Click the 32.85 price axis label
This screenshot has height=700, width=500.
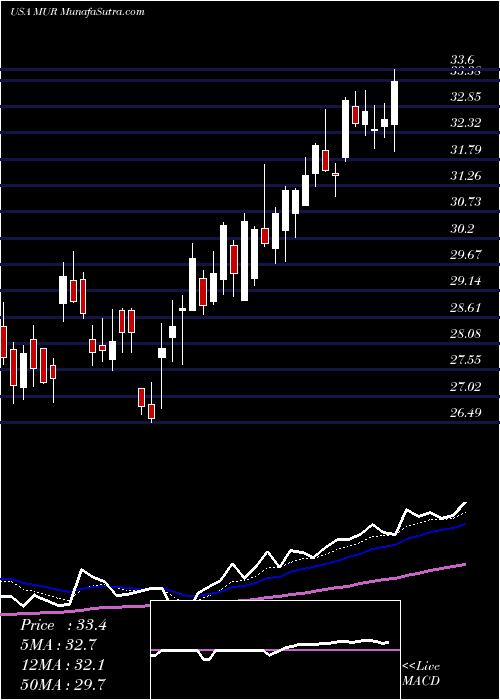click(466, 96)
